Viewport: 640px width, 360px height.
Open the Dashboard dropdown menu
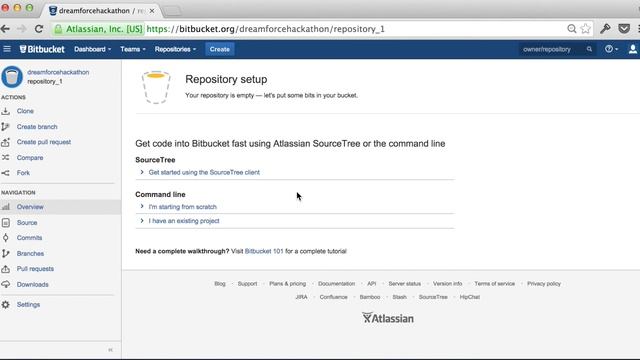pos(92,49)
